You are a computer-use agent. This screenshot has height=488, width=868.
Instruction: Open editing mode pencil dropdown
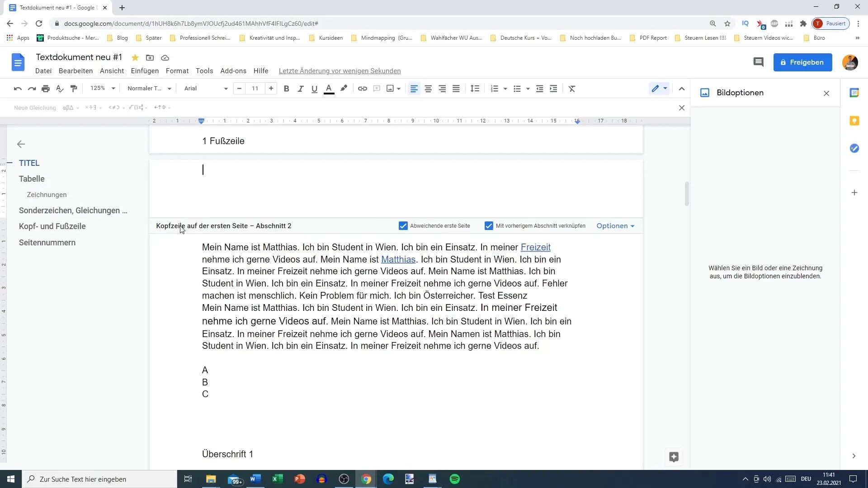tap(659, 89)
